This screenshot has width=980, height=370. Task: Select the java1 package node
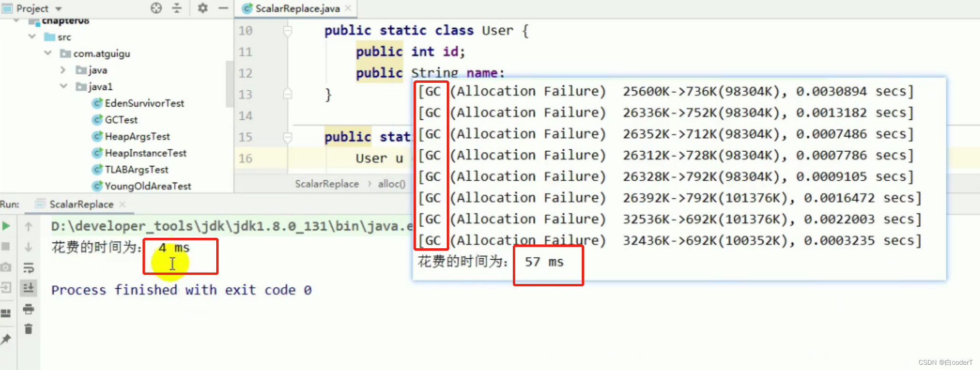point(94,87)
